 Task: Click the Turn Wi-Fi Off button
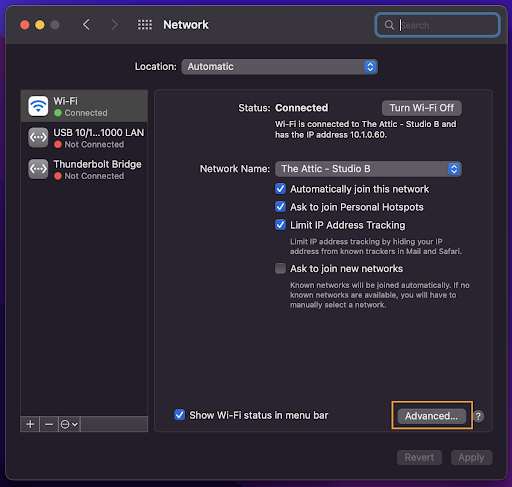(422, 108)
